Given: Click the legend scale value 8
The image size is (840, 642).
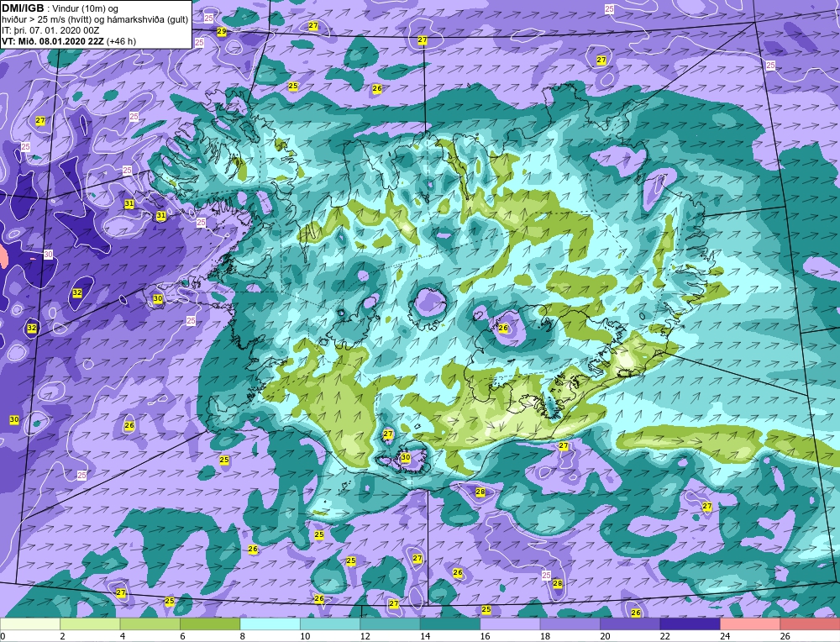Looking at the screenshot, I should click(244, 636).
